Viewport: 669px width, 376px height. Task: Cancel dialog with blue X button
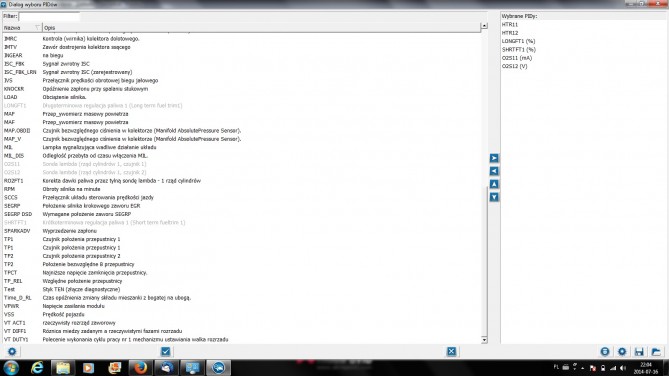pyautogui.click(x=451, y=351)
